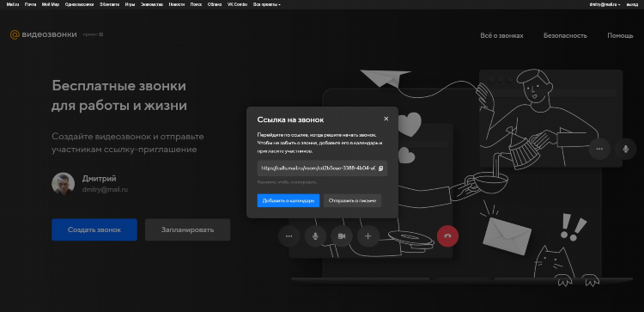Click the «Запланировать» button
The image size is (644, 312).
pos(188,229)
